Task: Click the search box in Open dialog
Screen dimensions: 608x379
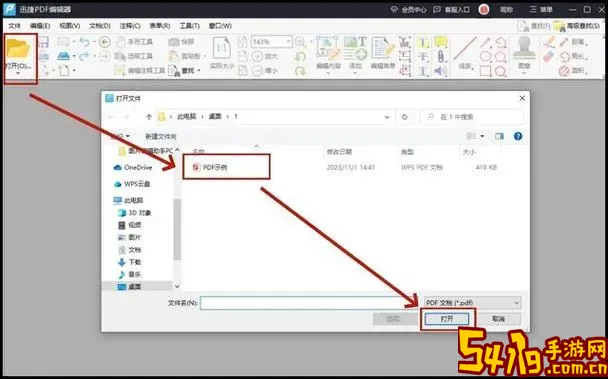Action: [472, 117]
